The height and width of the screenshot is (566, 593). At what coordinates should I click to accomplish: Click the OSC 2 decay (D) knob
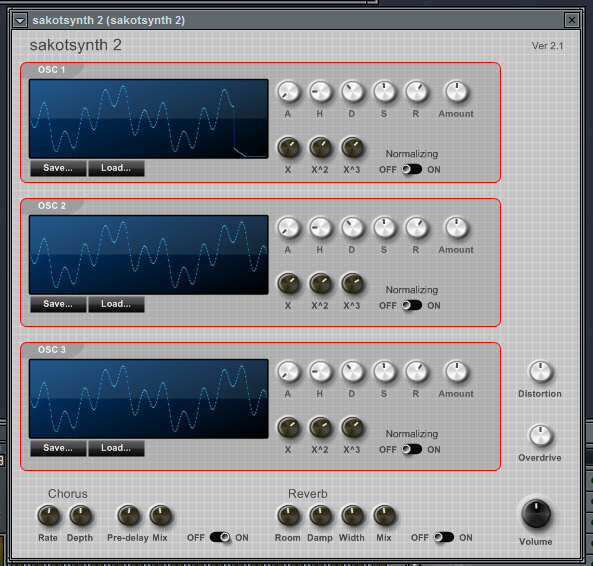point(352,228)
